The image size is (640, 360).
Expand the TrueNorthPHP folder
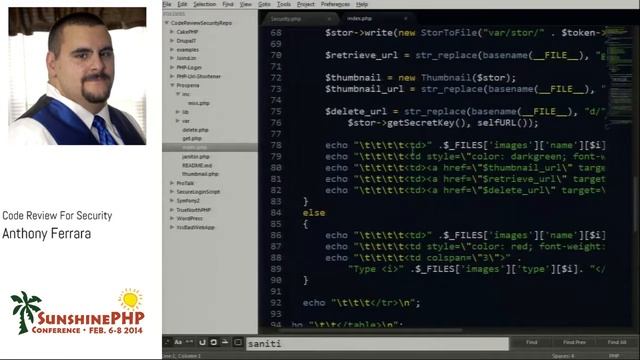(172, 209)
